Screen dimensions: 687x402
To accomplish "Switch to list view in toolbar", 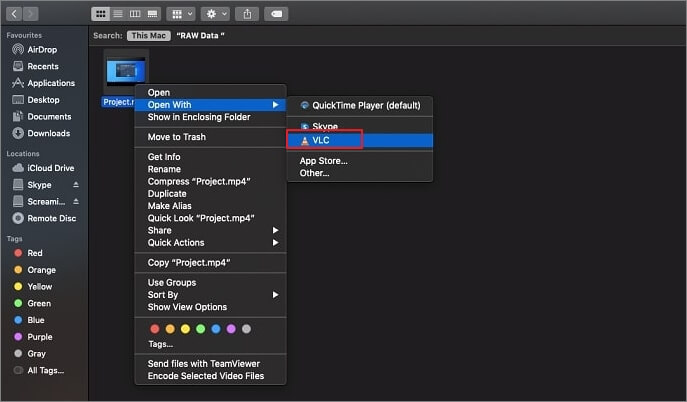I will click(x=116, y=15).
